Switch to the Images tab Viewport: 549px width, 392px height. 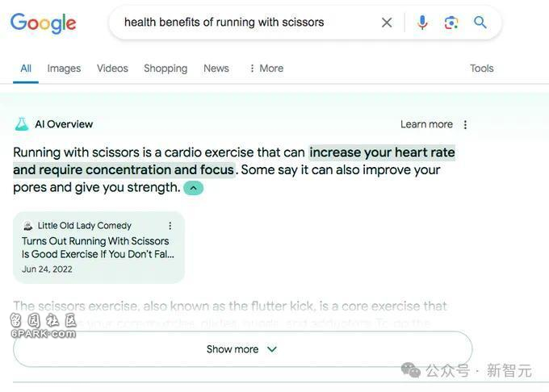[x=64, y=69]
